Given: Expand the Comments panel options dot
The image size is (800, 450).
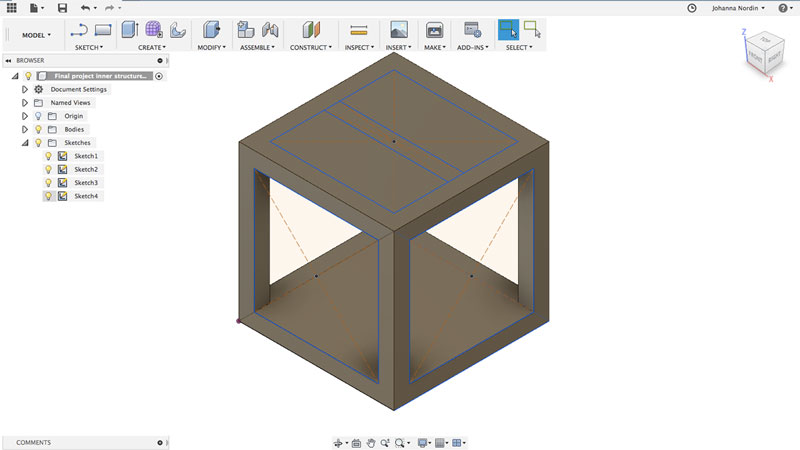Looking at the screenshot, I should (x=160, y=443).
